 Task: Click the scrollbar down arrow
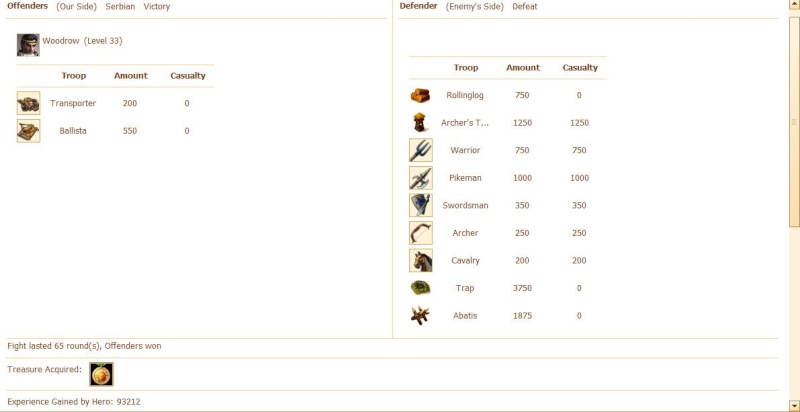click(x=794, y=406)
